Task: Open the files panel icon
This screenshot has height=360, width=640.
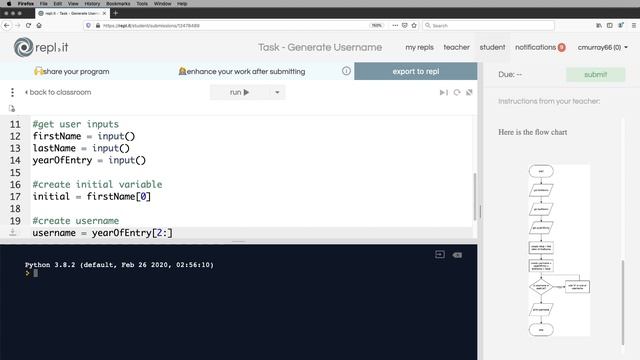Action: 12,109
